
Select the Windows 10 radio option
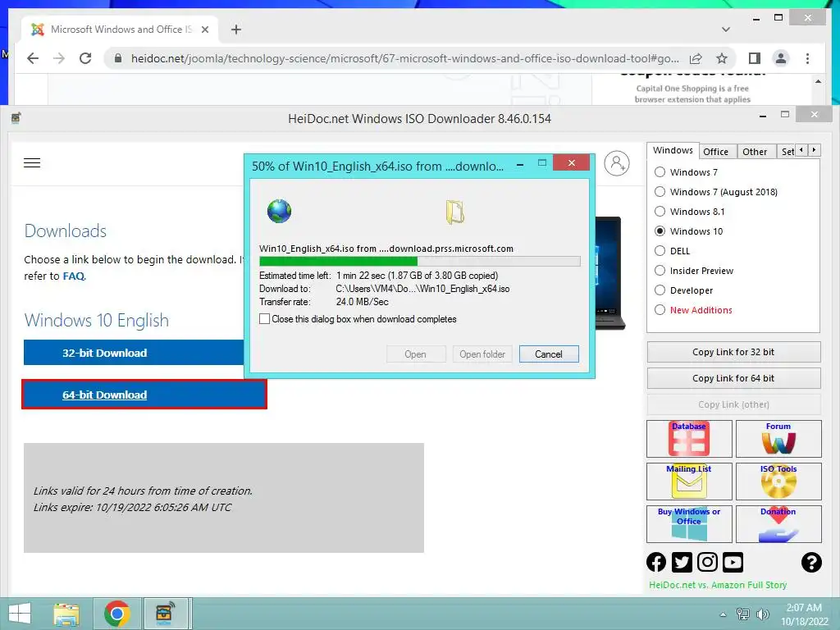pyautogui.click(x=660, y=231)
